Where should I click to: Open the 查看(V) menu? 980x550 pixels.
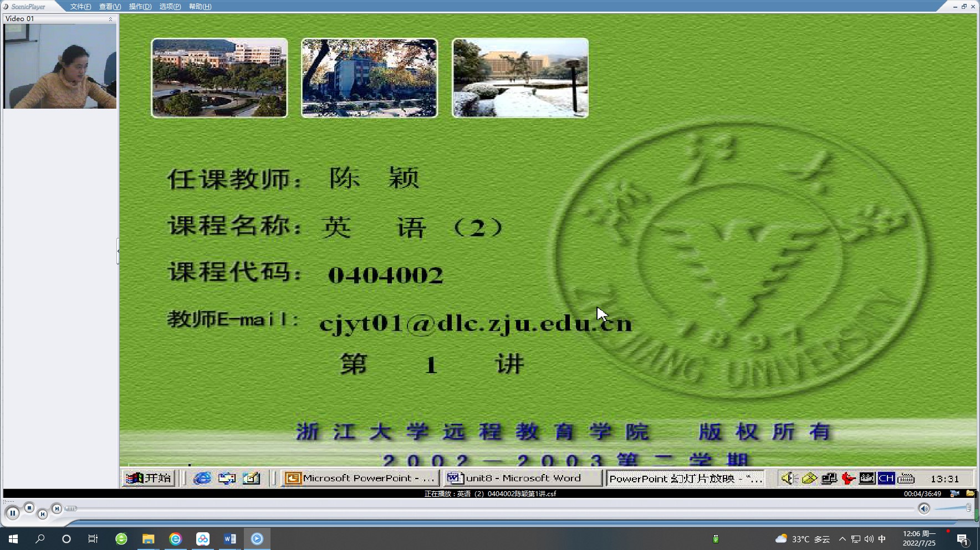coord(110,7)
